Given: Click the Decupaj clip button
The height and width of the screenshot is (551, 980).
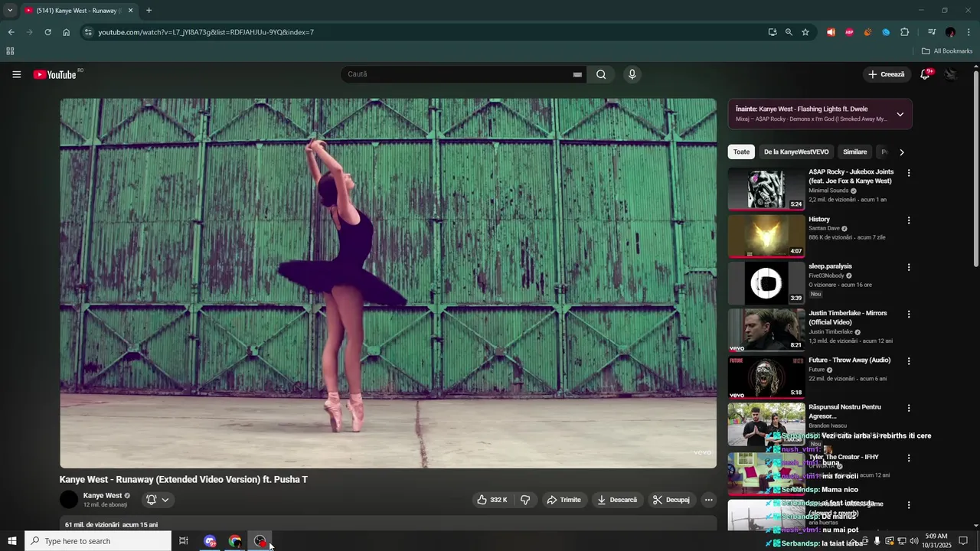Looking at the screenshot, I should pos(671,500).
